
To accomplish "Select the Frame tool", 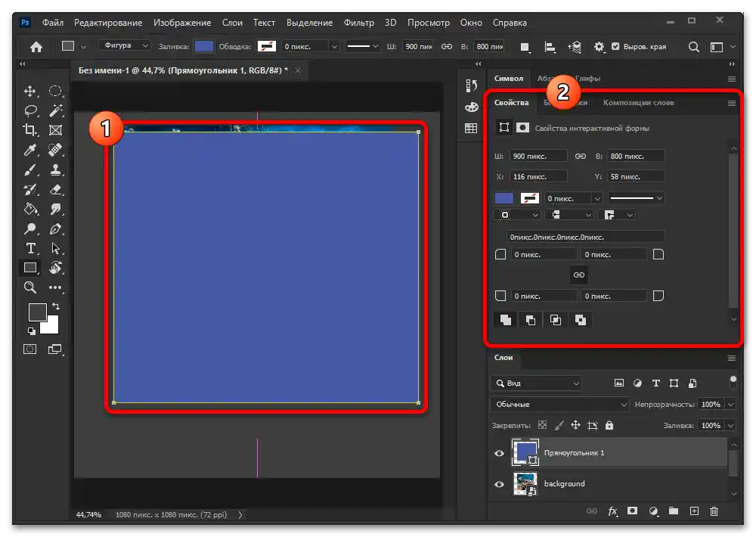I will tap(55, 130).
